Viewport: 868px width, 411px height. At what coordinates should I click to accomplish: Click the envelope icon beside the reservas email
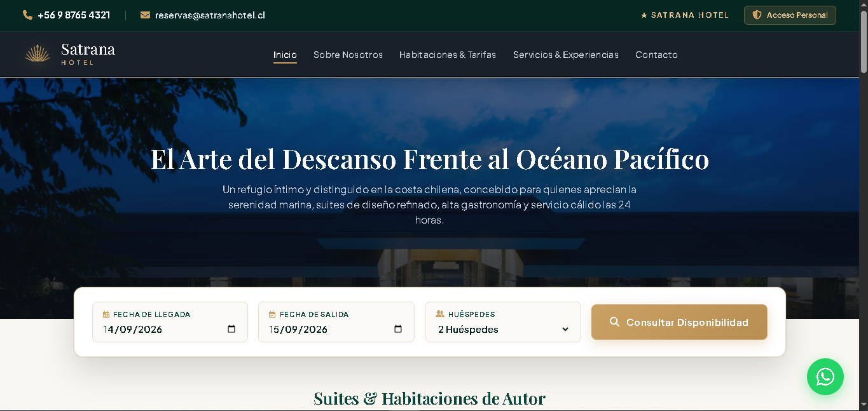(145, 15)
